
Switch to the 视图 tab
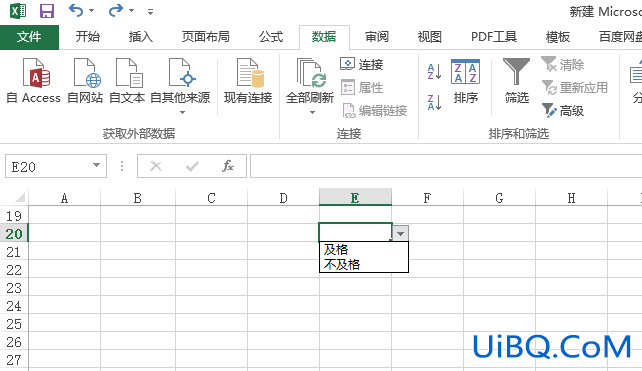pos(430,37)
